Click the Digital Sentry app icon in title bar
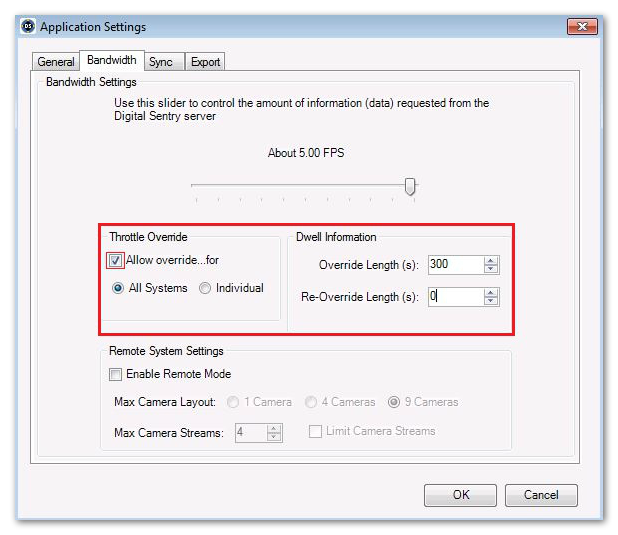The width and height of the screenshot is (618, 535). coord(28,26)
